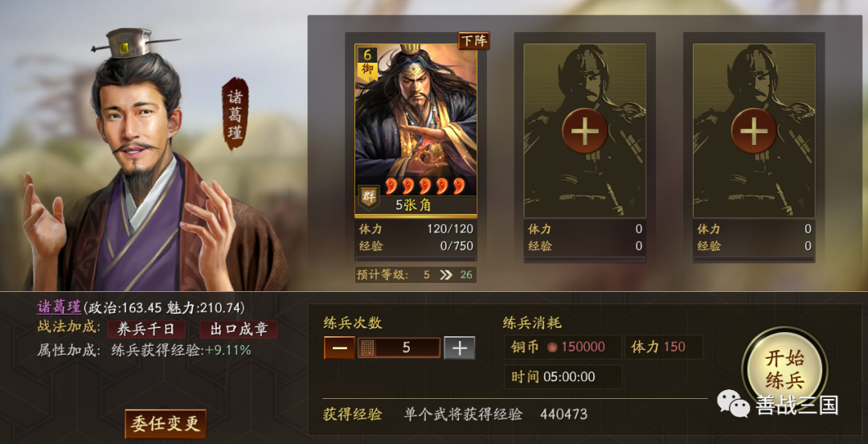The width and height of the screenshot is (868, 444).
Task: Click the 张角 experience progress bar
Action: (416, 259)
